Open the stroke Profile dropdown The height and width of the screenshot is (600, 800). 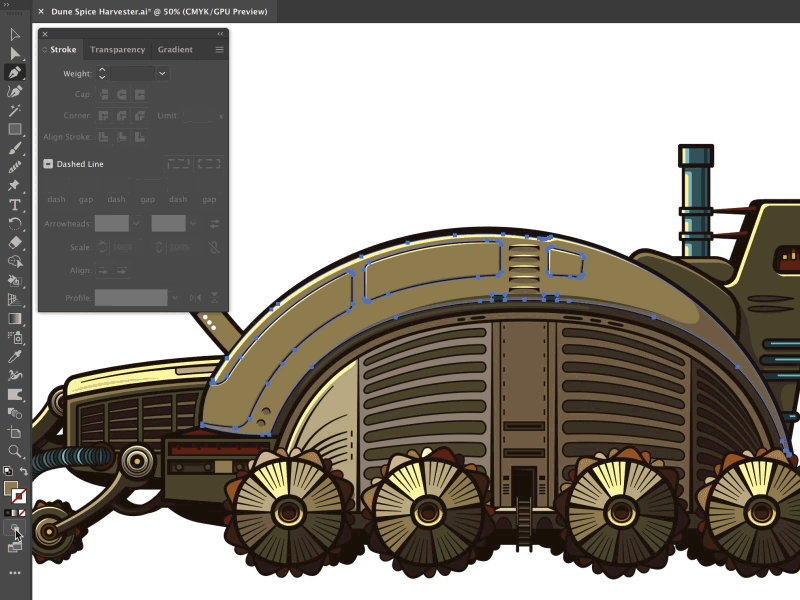click(175, 298)
